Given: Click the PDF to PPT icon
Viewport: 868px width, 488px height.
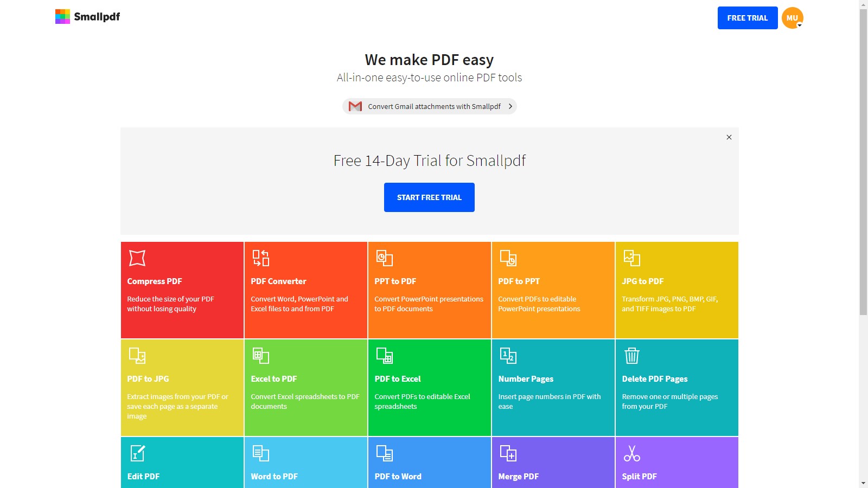Looking at the screenshot, I should [x=508, y=258].
